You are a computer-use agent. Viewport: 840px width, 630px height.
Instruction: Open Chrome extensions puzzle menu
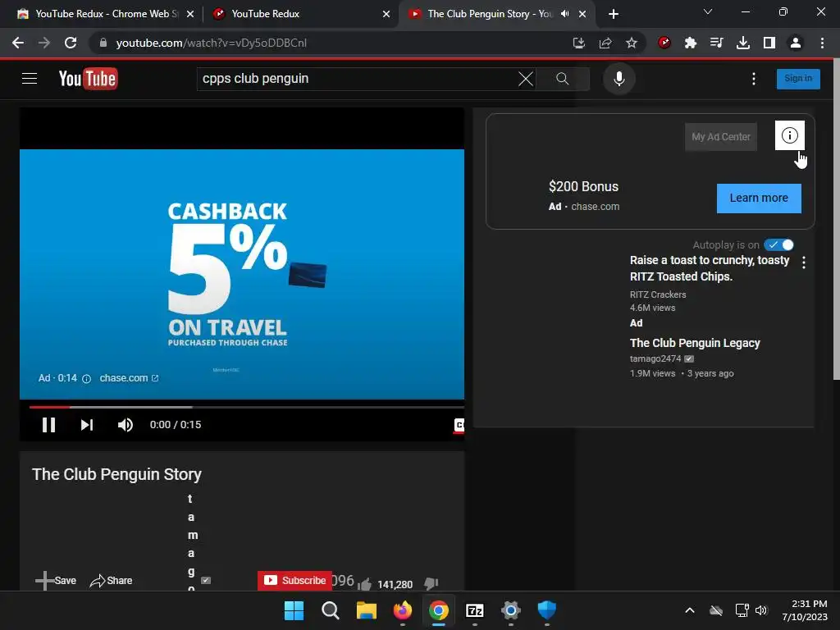pos(691,43)
